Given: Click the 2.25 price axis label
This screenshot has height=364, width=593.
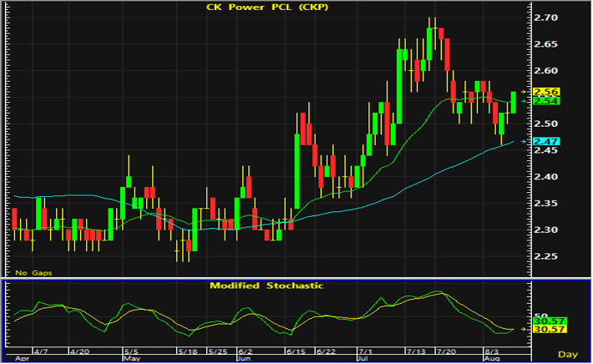Looking at the screenshot, I should (x=545, y=256).
